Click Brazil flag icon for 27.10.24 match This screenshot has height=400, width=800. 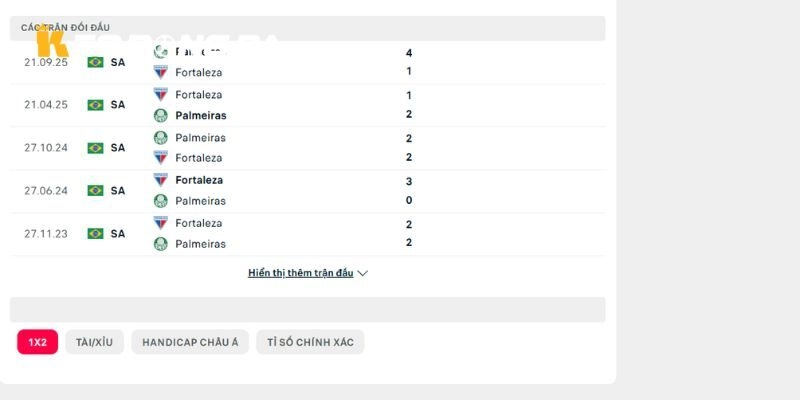click(x=95, y=148)
